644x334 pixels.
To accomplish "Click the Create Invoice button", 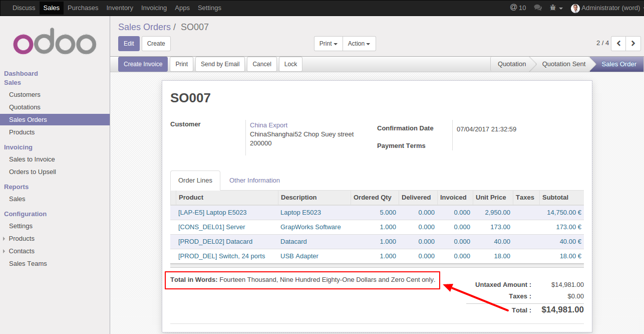I will [x=143, y=64].
